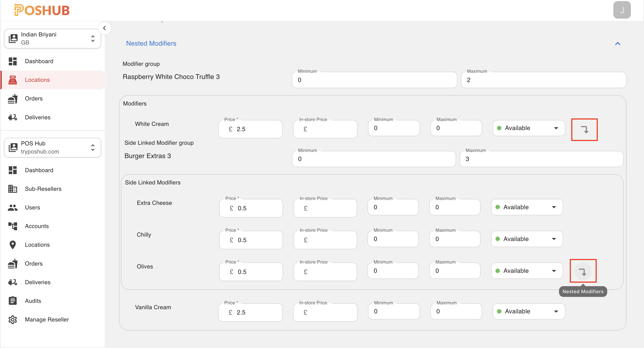This screenshot has height=348, width=644.
Task: Edit Extra Cheese Maximum field
Action: tap(455, 207)
